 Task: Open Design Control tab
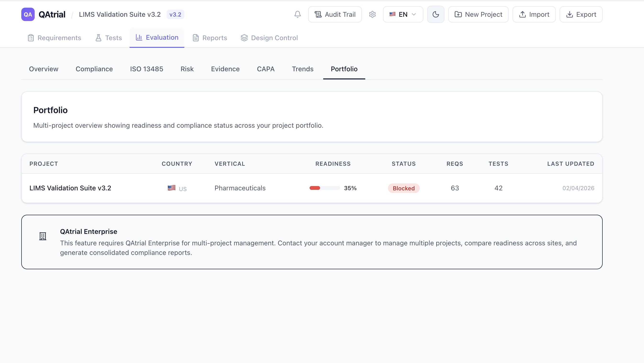(x=269, y=38)
